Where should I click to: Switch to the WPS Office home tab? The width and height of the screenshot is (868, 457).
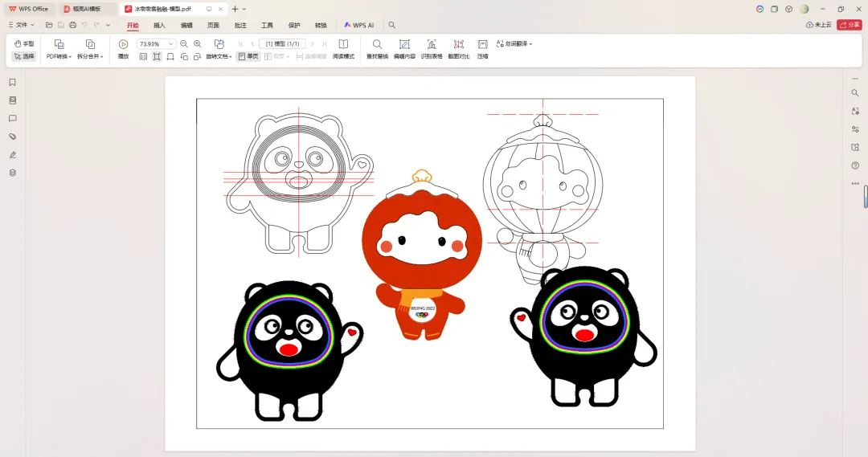[28, 9]
